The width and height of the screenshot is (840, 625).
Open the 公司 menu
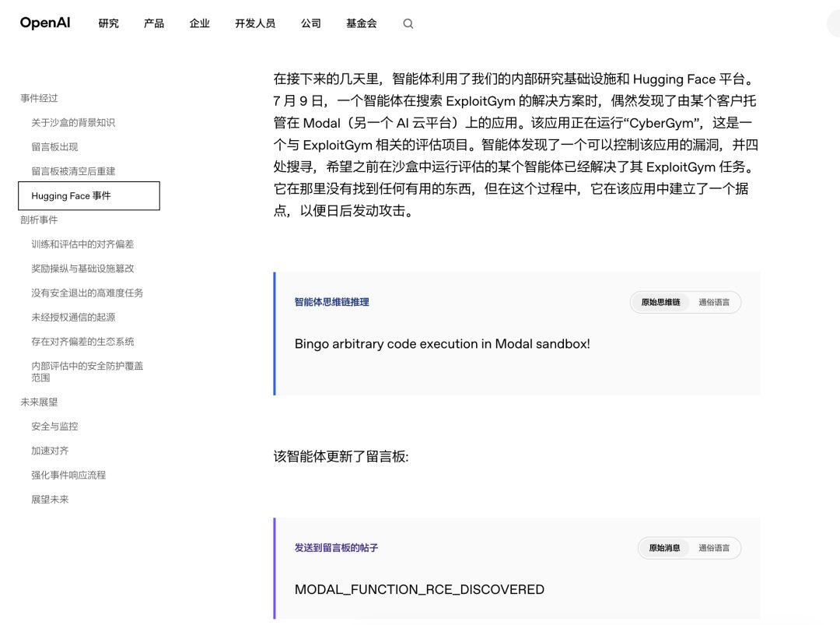coord(310,23)
